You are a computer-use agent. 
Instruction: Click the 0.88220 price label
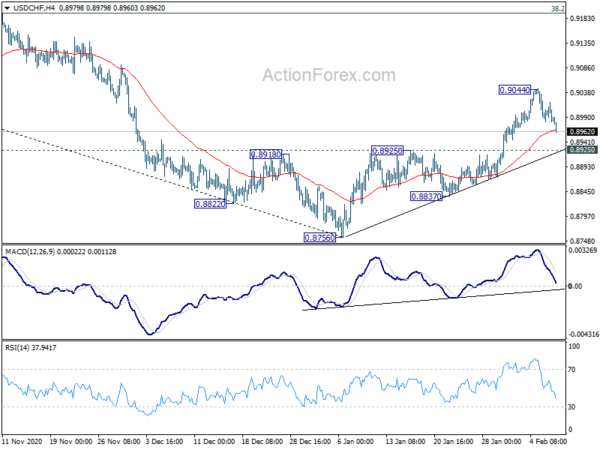click(x=210, y=204)
